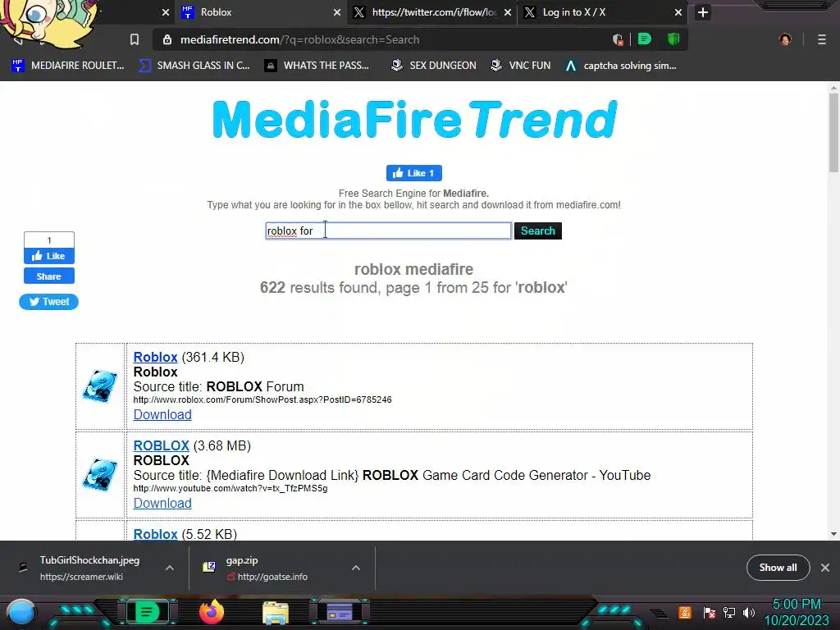The width and height of the screenshot is (840, 630).
Task: Open the SMASH GLASS IN C... bookmark
Action: coord(194,66)
